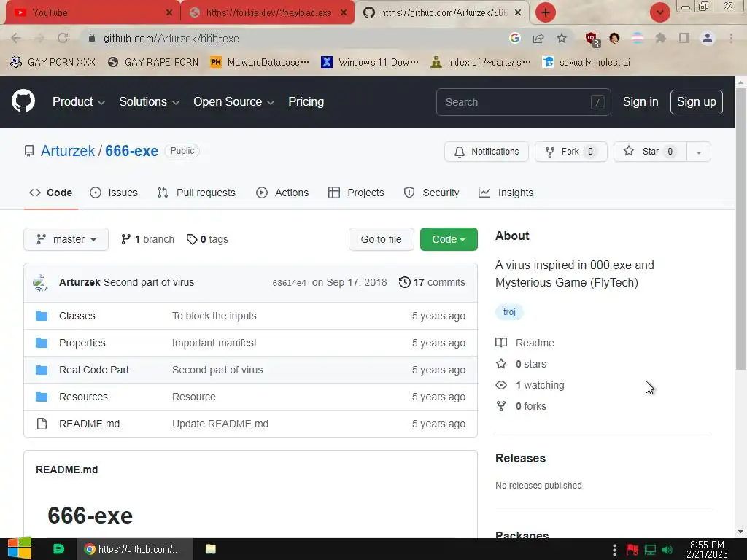
Task: Click Pricing link in header
Action: tap(306, 101)
